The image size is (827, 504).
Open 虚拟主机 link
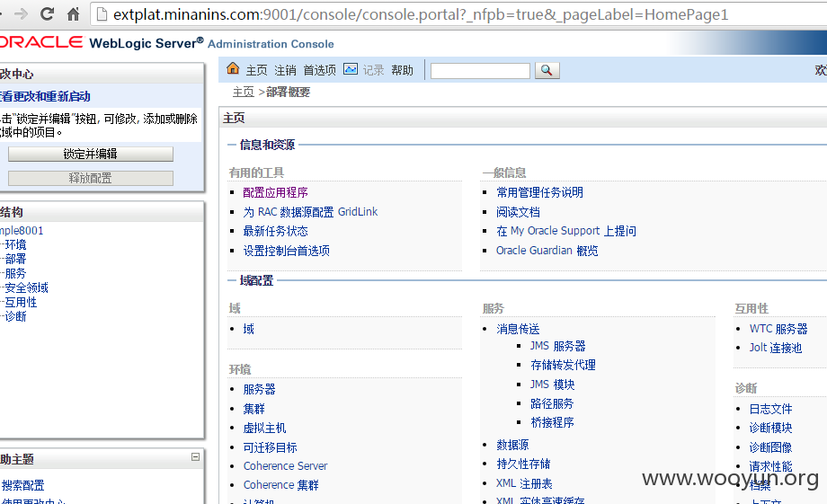[264, 428]
